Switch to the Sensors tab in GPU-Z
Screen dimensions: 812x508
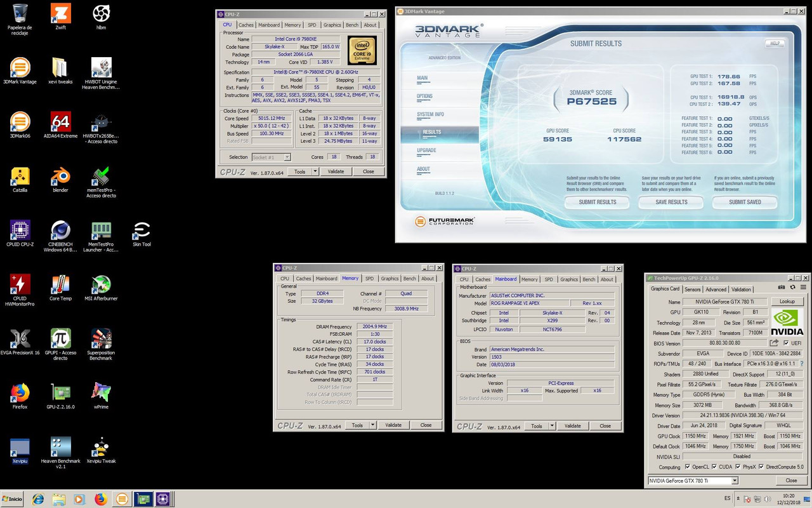692,289
